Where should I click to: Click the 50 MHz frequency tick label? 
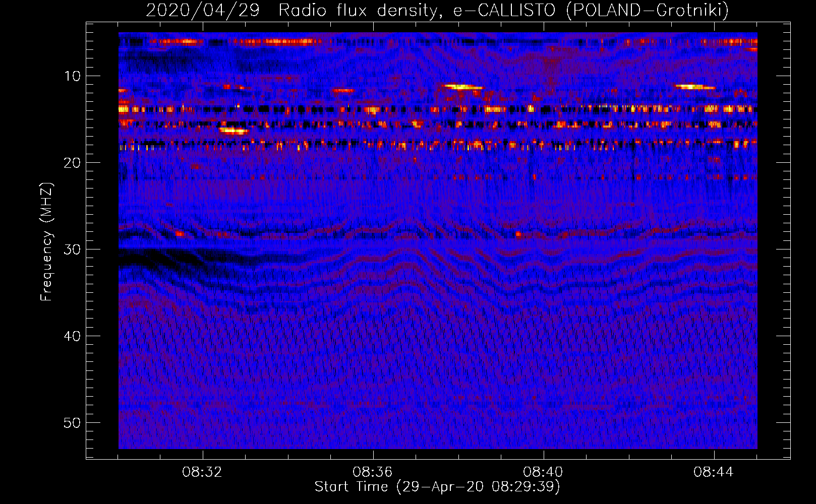pyautogui.click(x=73, y=423)
